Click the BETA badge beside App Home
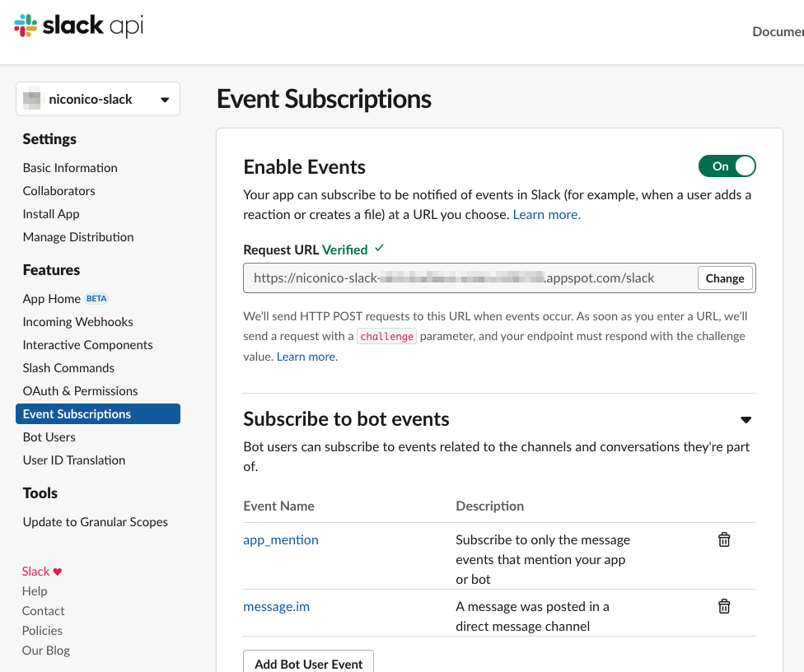Viewport: 804px width, 672px height. pyautogui.click(x=96, y=298)
